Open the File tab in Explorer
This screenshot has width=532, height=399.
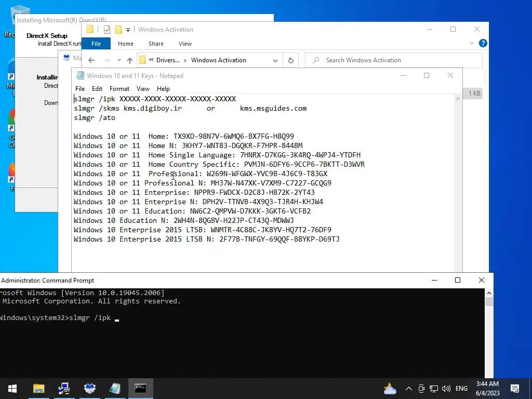coord(96,44)
